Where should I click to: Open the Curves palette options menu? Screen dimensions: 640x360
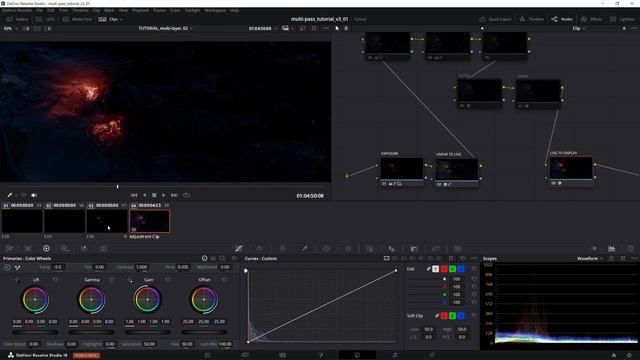(474, 258)
